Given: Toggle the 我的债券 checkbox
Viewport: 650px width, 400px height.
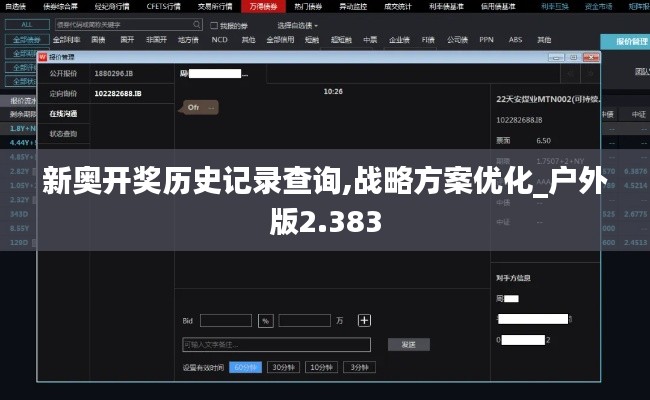Looking at the screenshot, I should click(x=216, y=25).
